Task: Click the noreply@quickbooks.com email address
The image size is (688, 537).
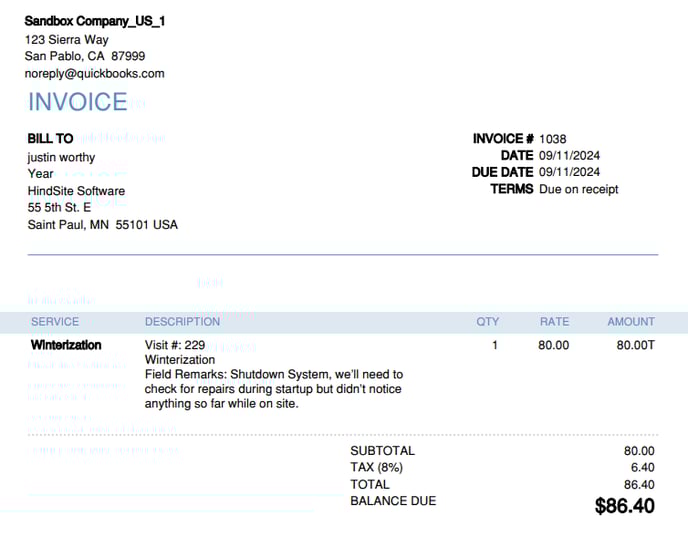Action: [94, 74]
